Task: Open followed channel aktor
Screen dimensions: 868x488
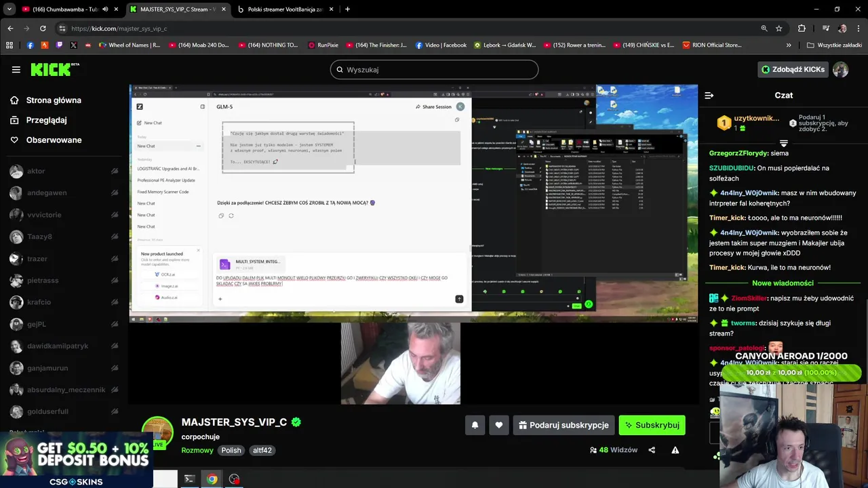Action: tap(36, 171)
